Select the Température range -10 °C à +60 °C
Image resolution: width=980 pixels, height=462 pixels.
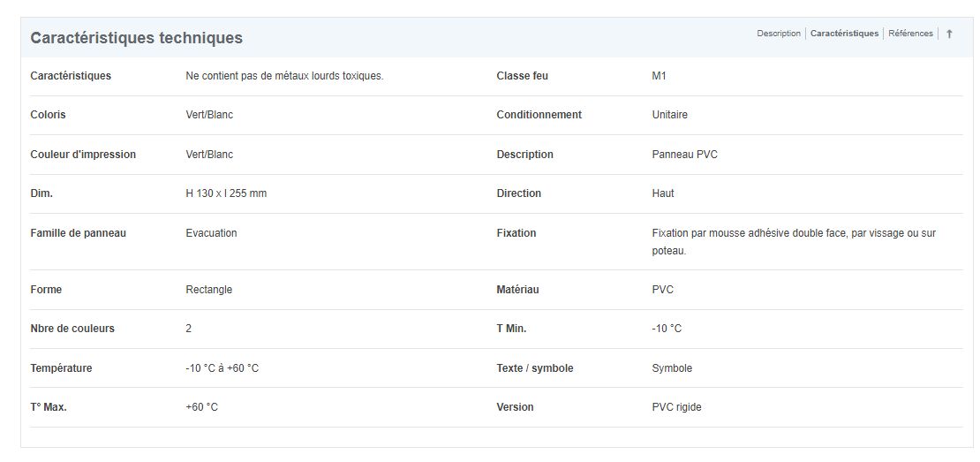[x=222, y=368]
